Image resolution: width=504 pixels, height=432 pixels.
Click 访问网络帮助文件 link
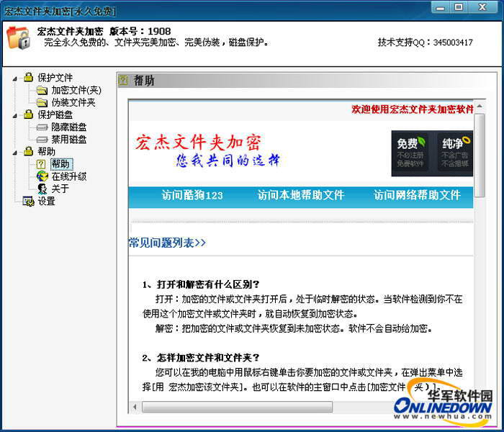point(417,195)
